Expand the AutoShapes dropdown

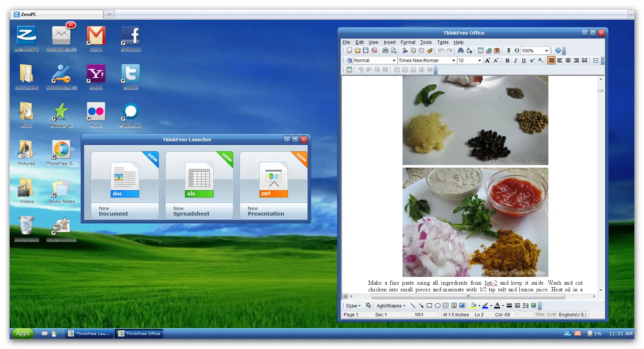point(391,306)
